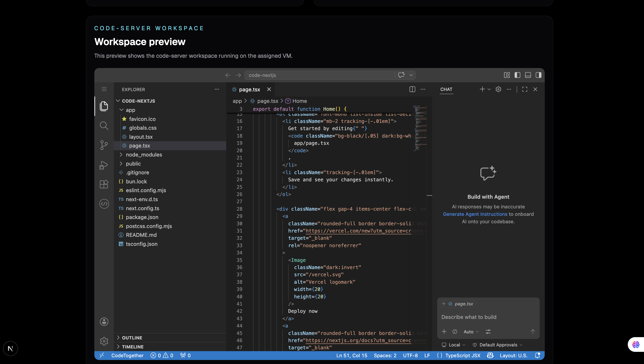Open the hamburger application menu
Image resolution: width=644 pixels, height=364 pixels.
tap(104, 89)
